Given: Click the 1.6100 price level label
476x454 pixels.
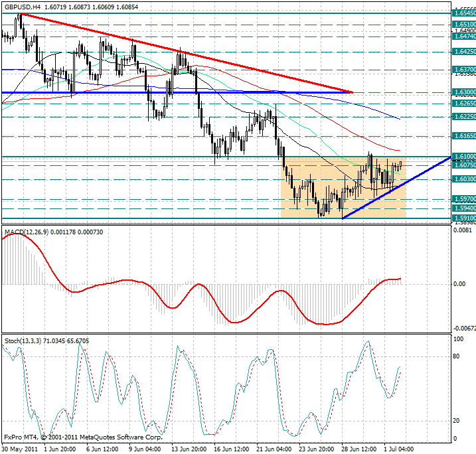Looking at the screenshot, I should 463,157.
